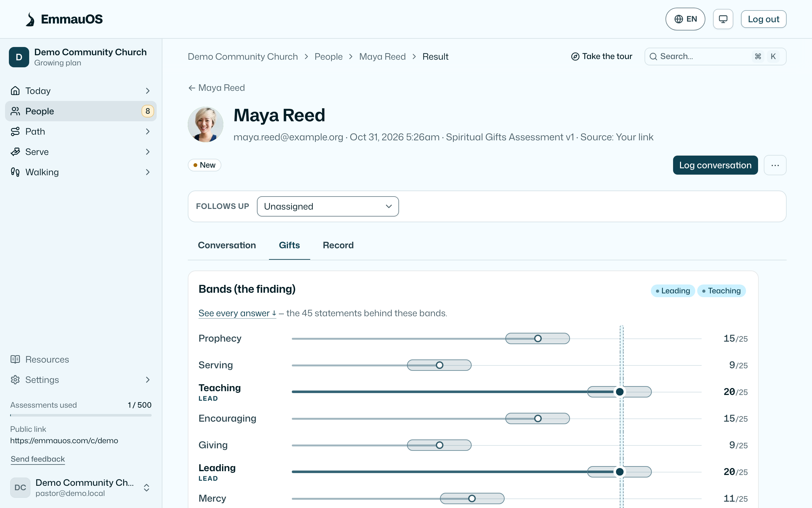Screen dimensions: 812x508
Task: Click the DC account avatar
Action: (x=20, y=487)
